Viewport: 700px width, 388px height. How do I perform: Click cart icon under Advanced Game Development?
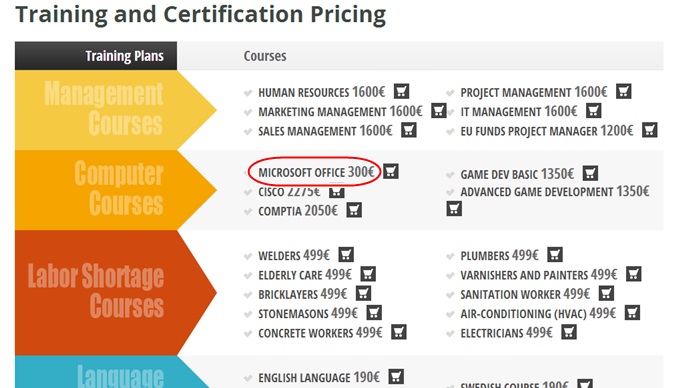click(x=454, y=209)
